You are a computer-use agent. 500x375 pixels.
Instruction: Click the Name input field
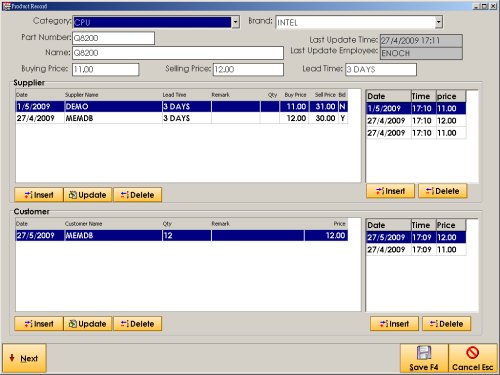[x=178, y=53]
